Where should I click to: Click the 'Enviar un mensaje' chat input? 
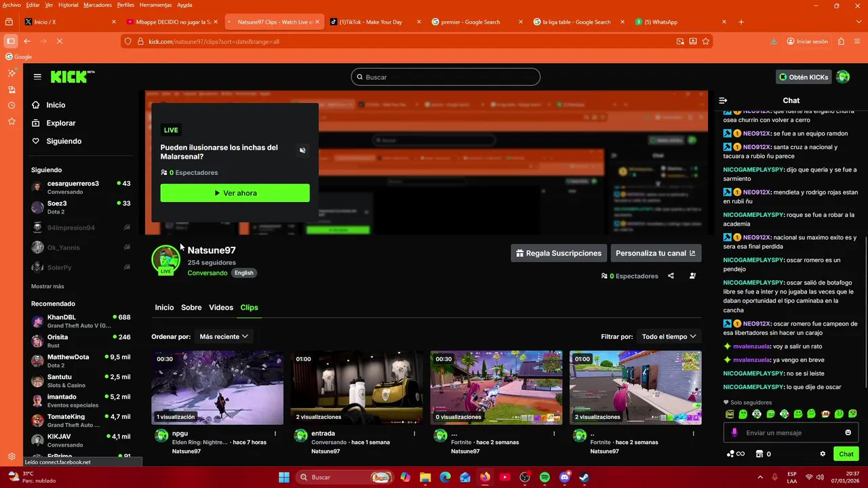click(791, 432)
